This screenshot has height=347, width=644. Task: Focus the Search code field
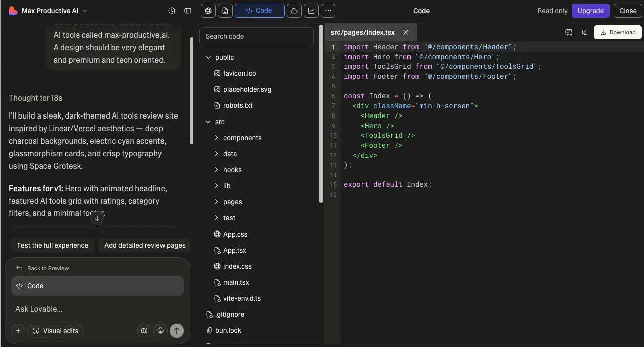(257, 36)
